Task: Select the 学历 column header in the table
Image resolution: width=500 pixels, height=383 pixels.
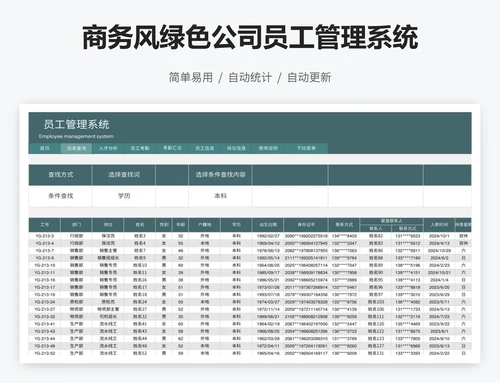Action: [x=236, y=225]
